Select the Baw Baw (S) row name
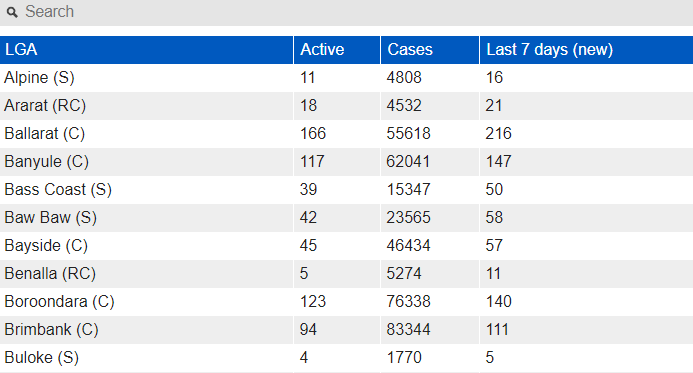Screen dimensions: 693x373 point(50,217)
